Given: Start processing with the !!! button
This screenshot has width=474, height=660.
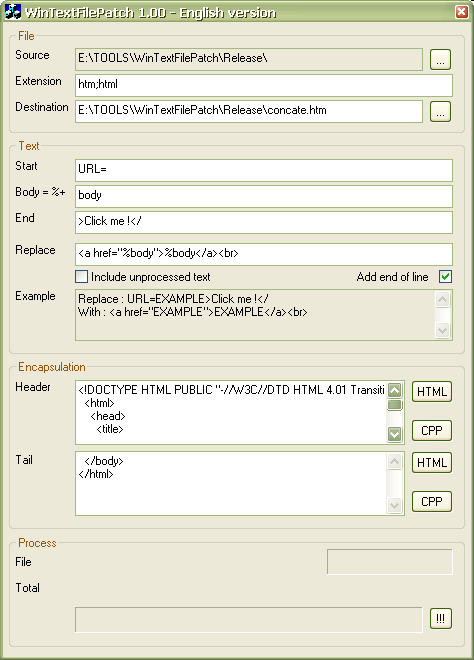Looking at the screenshot, I should pos(440,619).
